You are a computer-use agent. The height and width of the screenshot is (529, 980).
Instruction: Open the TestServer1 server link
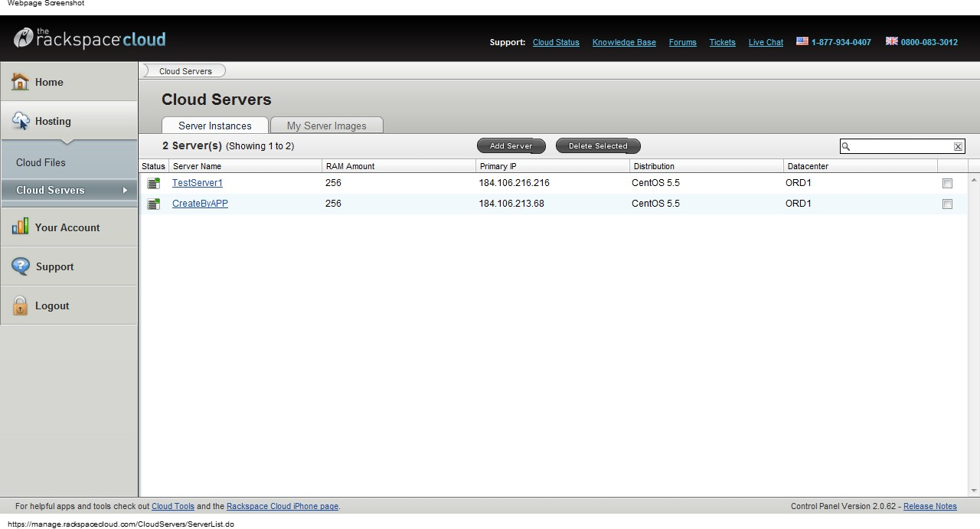pyautogui.click(x=198, y=183)
